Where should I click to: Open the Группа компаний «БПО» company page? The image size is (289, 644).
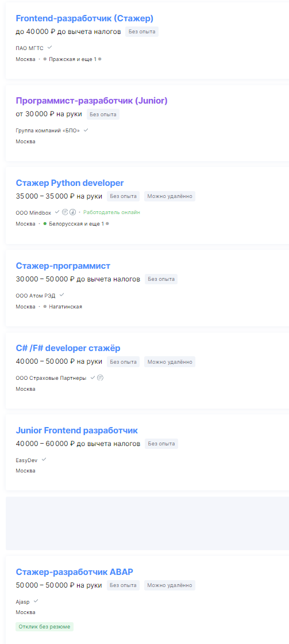coord(48,131)
